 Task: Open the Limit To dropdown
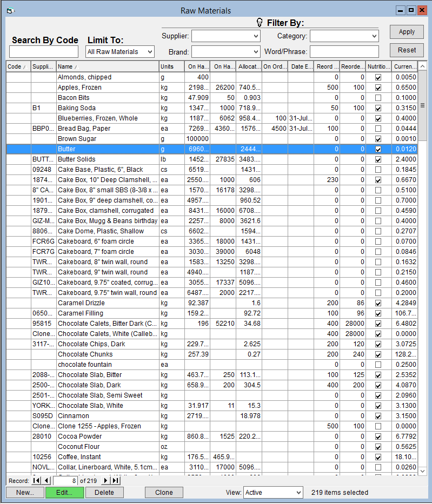click(x=150, y=52)
